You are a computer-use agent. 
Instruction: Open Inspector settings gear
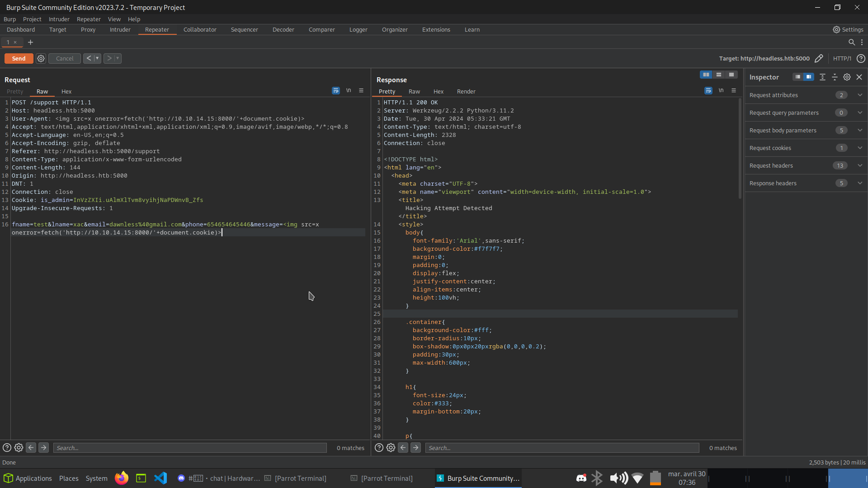point(847,77)
